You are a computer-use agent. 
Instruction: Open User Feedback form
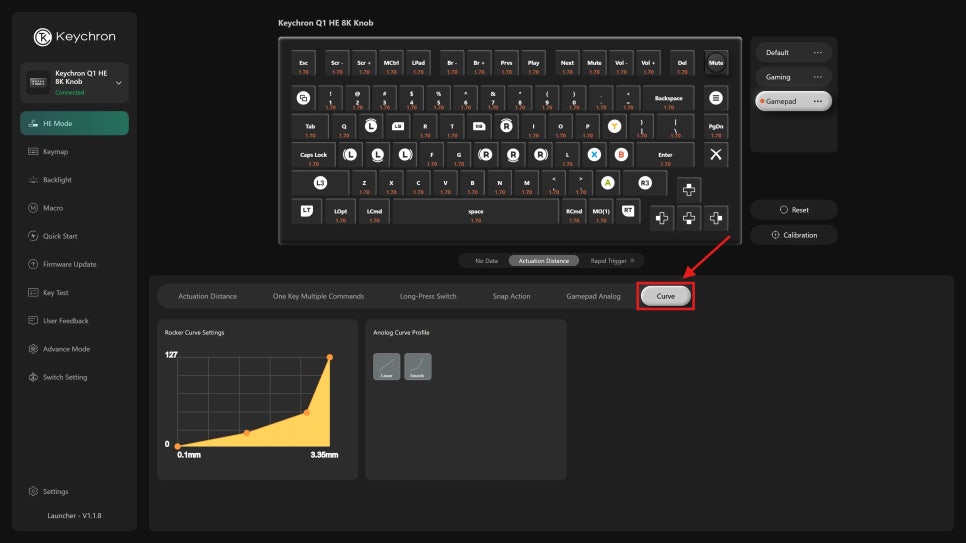tap(65, 320)
